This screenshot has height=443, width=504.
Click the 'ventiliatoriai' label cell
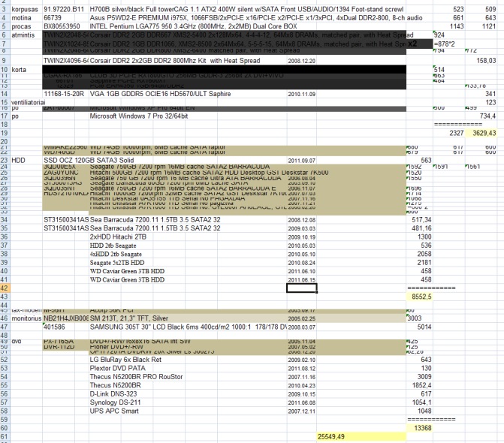click(x=28, y=102)
